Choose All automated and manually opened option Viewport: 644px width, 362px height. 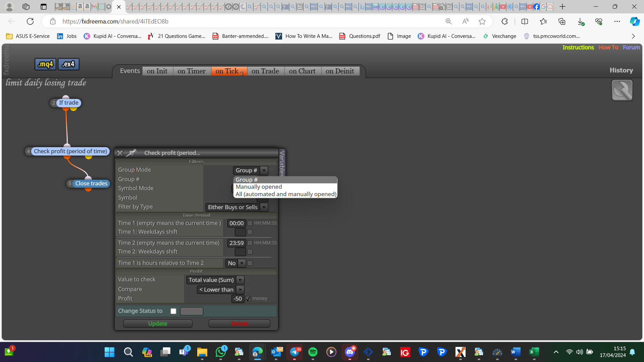(285, 194)
